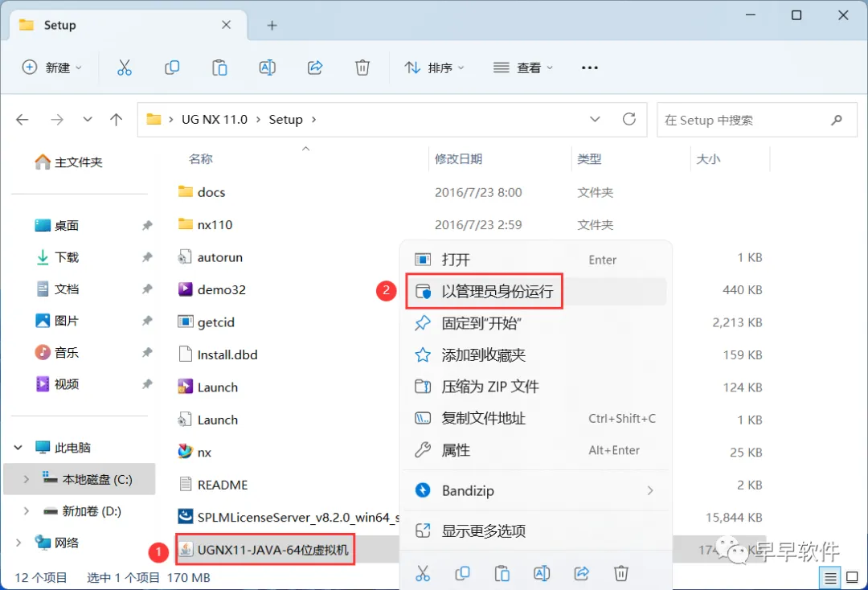
Task: Click the Paste icon in the toolbar
Action: coord(219,68)
